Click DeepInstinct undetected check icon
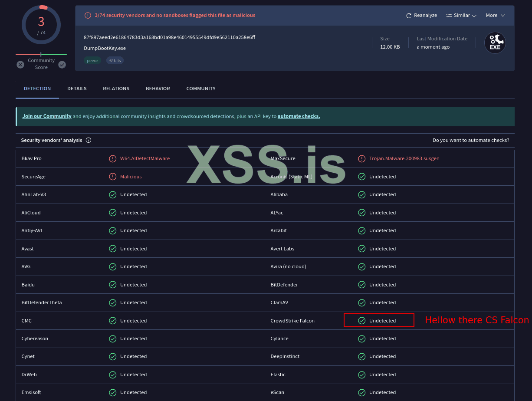The height and width of the screenshot is (401, 532). pos(362,356)
